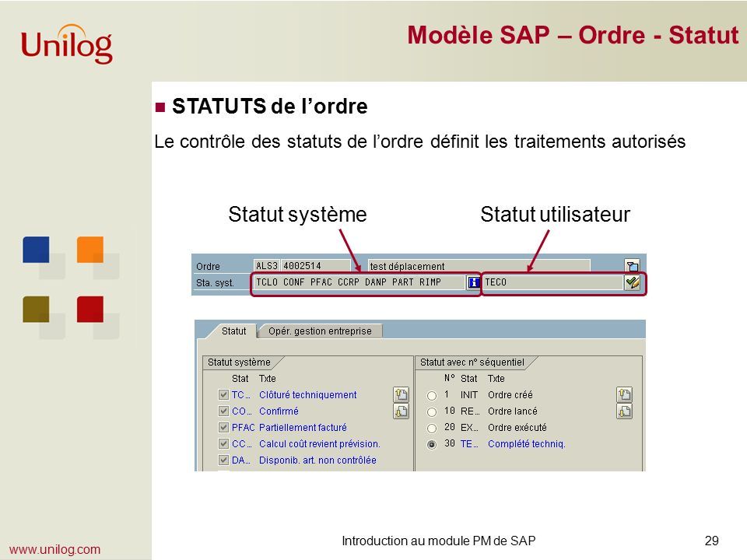Click the page number 29
Screen dimensions: 747x560
712,541
